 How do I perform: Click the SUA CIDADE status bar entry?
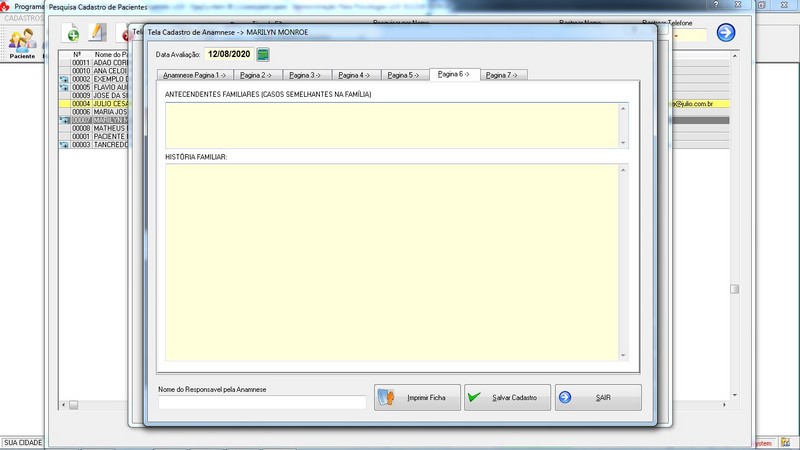(23, 442)
